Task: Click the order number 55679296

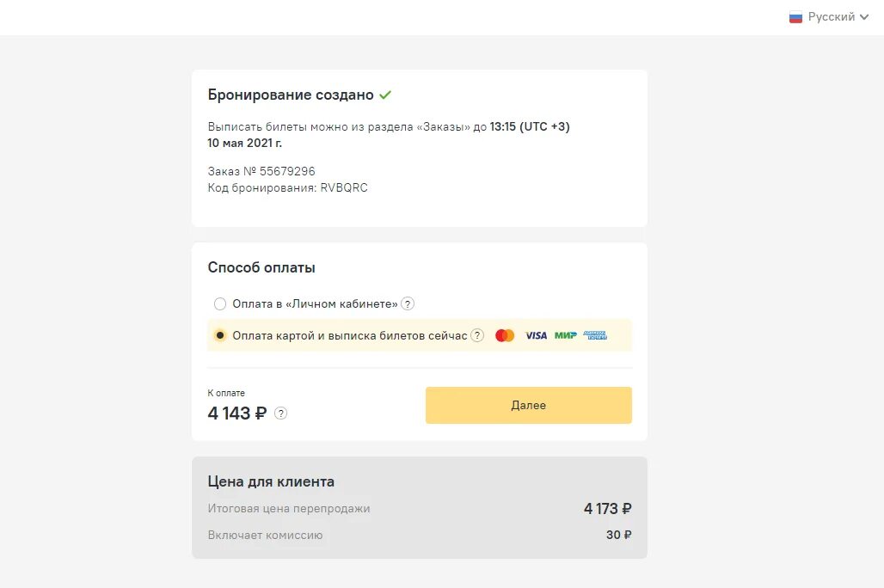Action: [287, 171]
